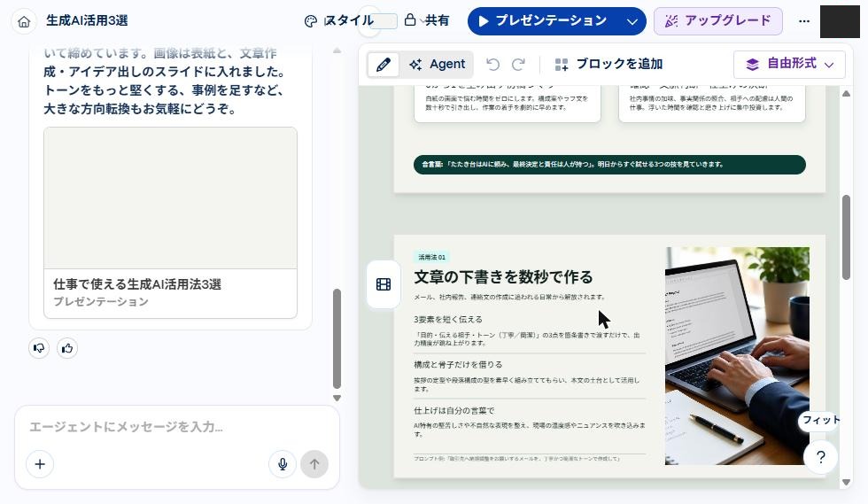Send the message with the arrow button
Image resolution: width=868 pixels, height=504 pixels.
pos(314,464)
